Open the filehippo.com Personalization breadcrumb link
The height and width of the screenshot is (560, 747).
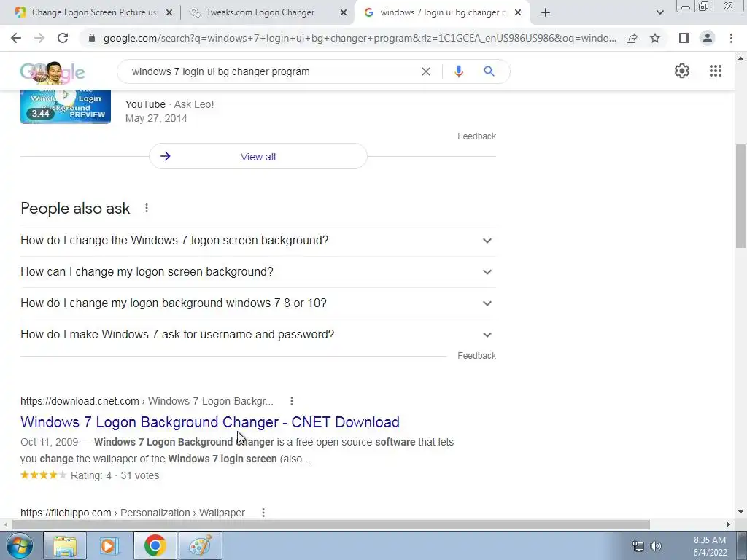(133, 513)
